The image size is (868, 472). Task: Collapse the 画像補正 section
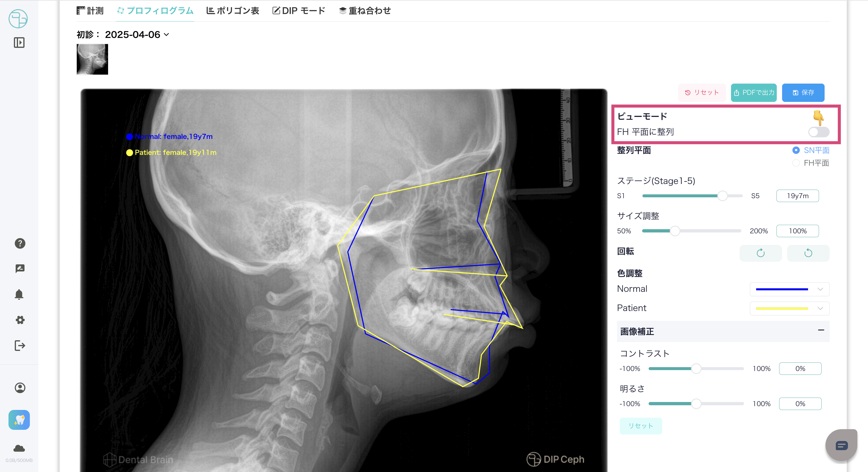click(821, 330)
